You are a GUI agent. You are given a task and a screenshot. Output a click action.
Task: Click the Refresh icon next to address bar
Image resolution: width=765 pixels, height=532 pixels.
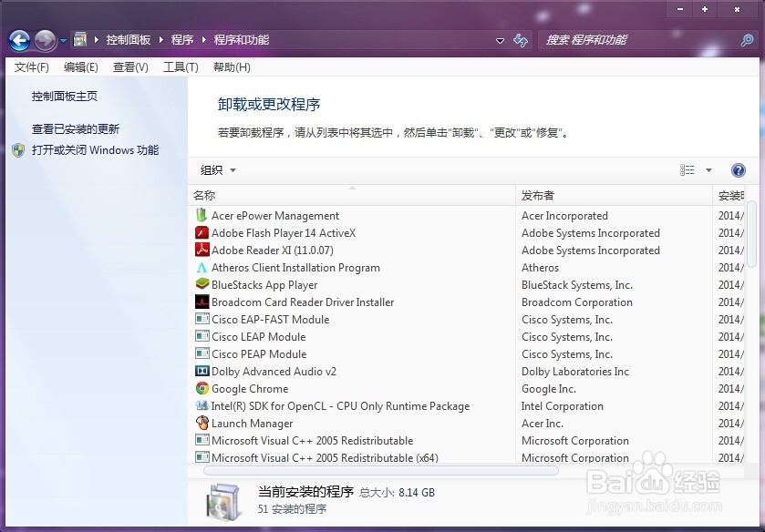(x=521, y=40)
